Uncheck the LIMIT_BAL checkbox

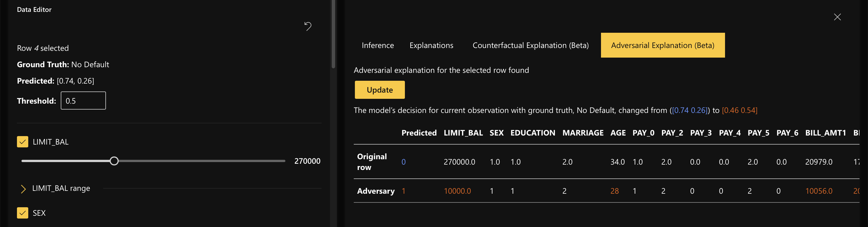tap(23, 142)
